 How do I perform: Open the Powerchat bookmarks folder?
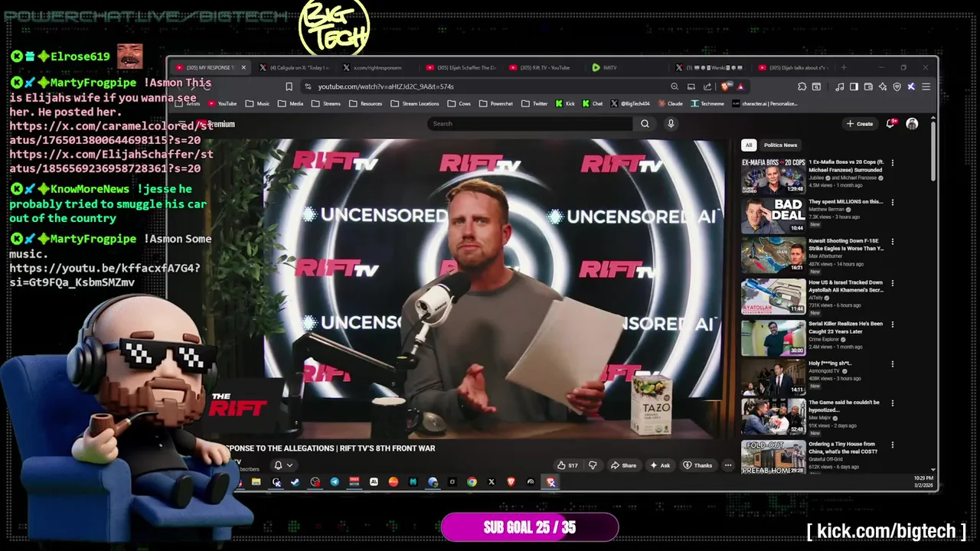[496, 103]
